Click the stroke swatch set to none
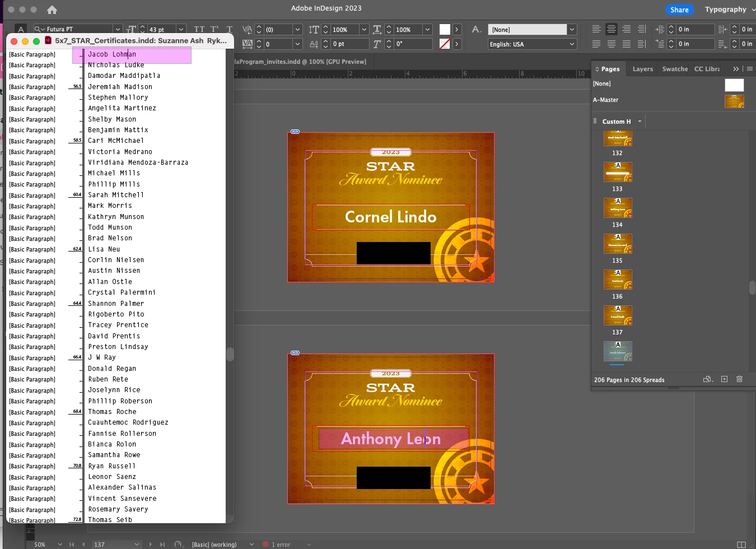The height and width of the screenshot is (549, 756). [445, 44]
